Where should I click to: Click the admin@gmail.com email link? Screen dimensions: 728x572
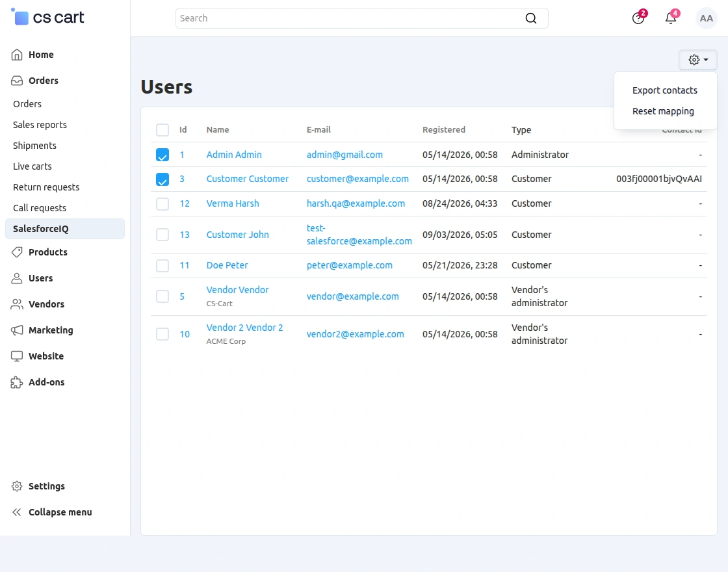tap(344, 155)
